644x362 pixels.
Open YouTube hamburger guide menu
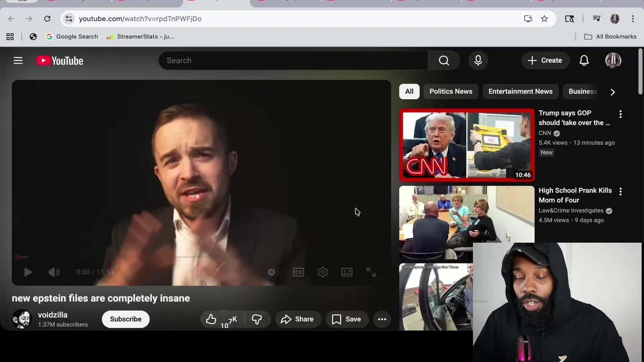coord(18,60)
